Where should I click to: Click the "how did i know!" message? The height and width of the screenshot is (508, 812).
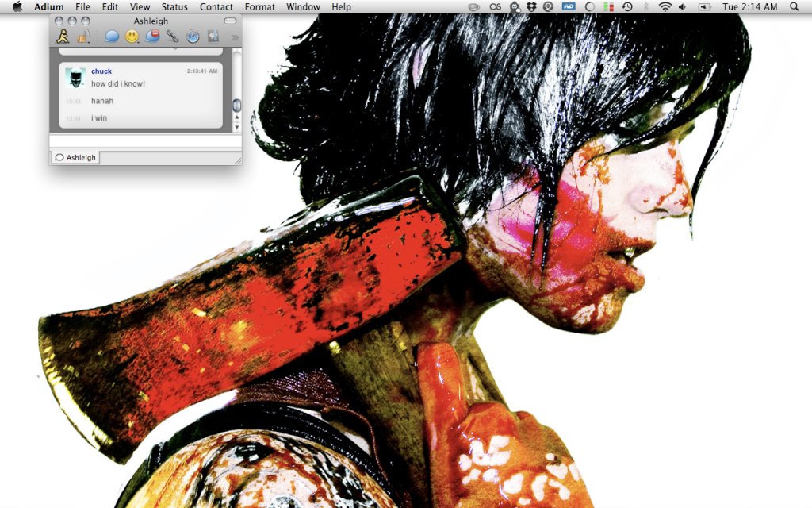tap(118, 83)
